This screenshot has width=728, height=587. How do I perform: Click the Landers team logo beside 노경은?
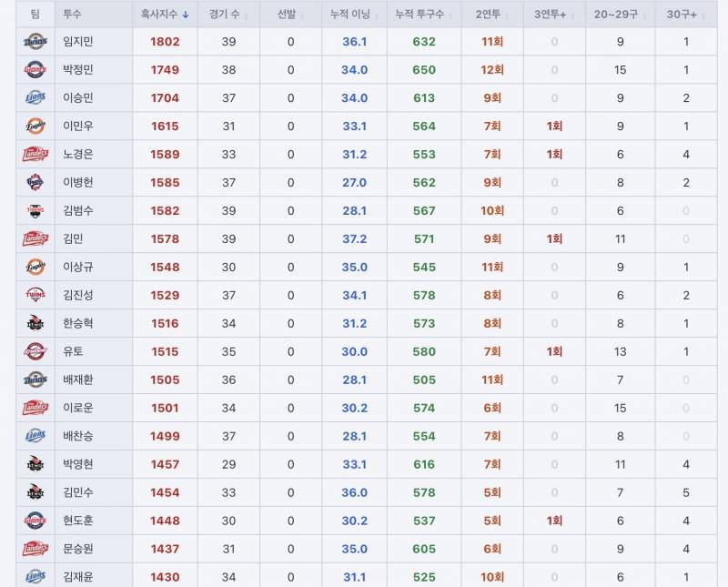35,155
